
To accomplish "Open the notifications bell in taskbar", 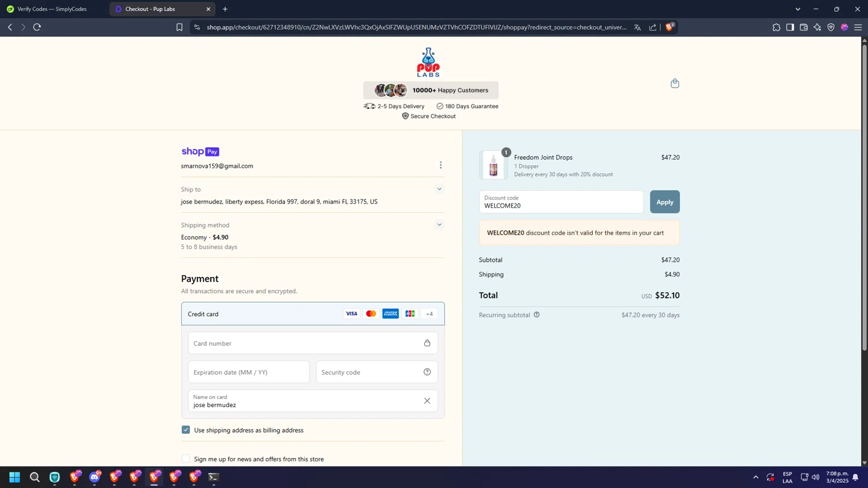I will (x=855, y=477).
